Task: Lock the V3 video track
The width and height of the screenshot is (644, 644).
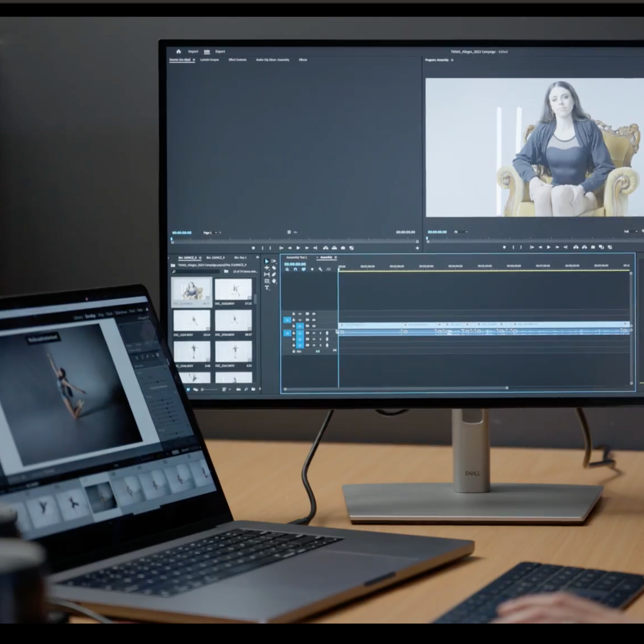Action: 294,314
